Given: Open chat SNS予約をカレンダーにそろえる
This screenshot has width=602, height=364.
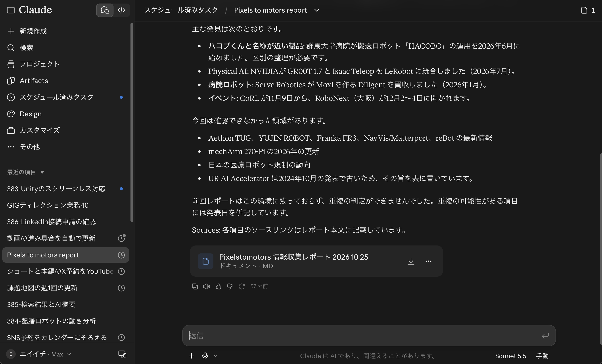Looking at the screenshot, I should (65, 338).
